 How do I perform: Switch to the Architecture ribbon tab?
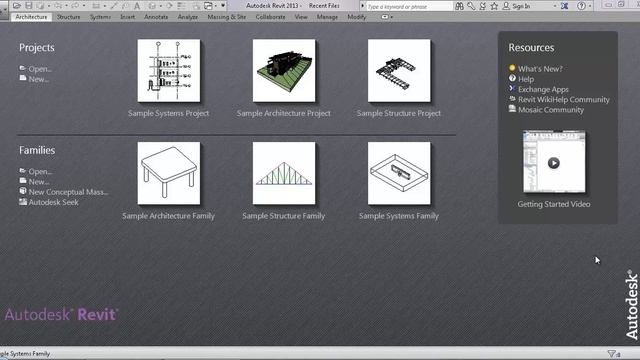click(x=31, y=17)
